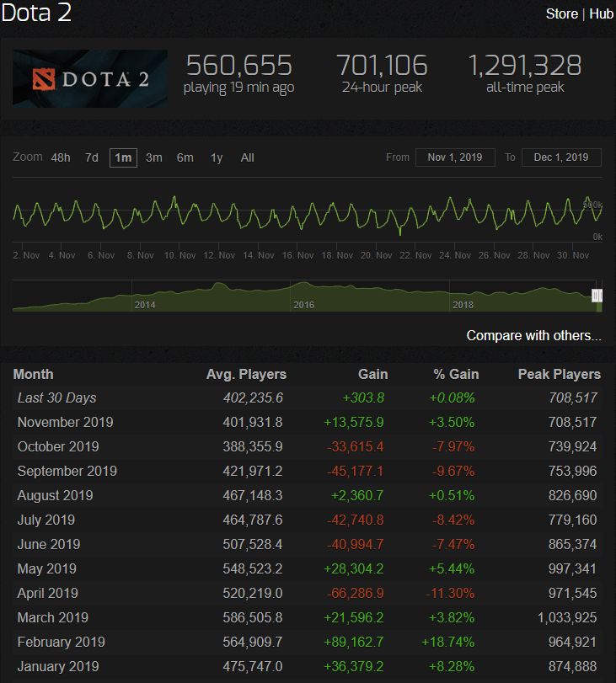Click the percent gain value +0.08%
This screenshot has width=616, height=683.
(452, 398)
